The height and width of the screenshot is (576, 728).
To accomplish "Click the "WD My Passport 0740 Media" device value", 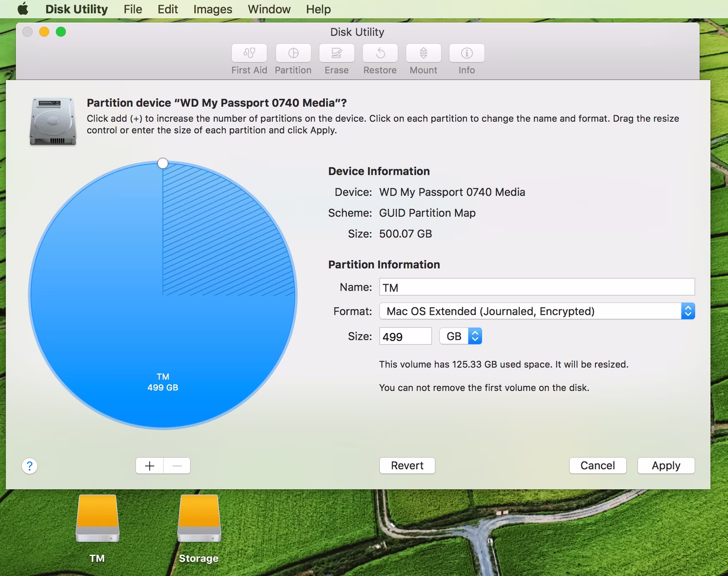I will [452, 192].
